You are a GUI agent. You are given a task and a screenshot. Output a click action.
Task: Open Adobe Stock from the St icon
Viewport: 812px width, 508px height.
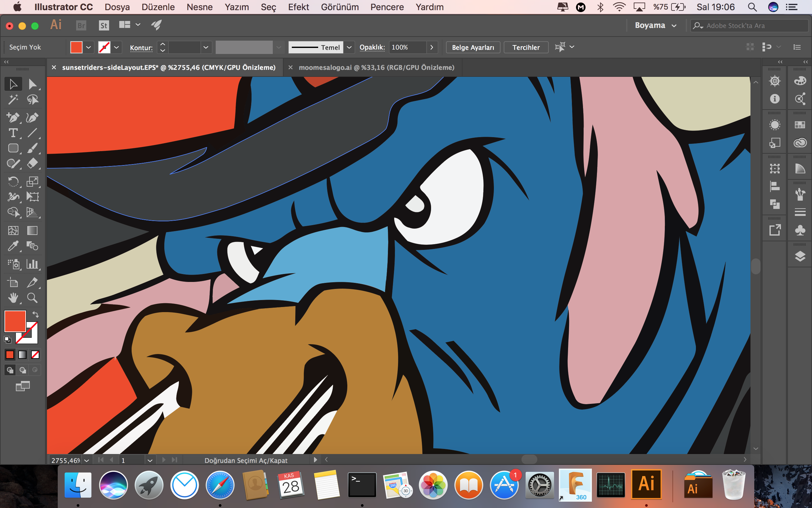pos(104,25)
